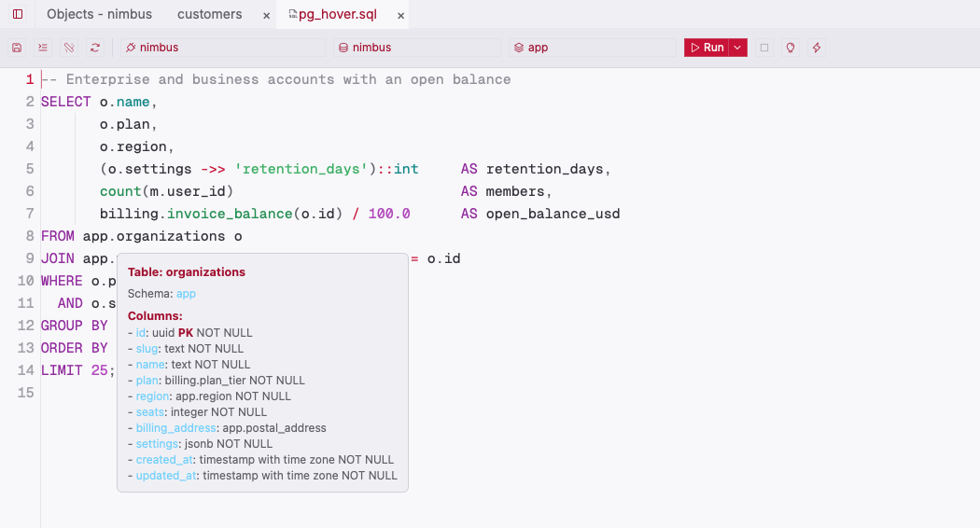Image resolution: width=980 pixels, height=528 pixels.
Task: Open the nimbus database selector
Action: [417, 48]
